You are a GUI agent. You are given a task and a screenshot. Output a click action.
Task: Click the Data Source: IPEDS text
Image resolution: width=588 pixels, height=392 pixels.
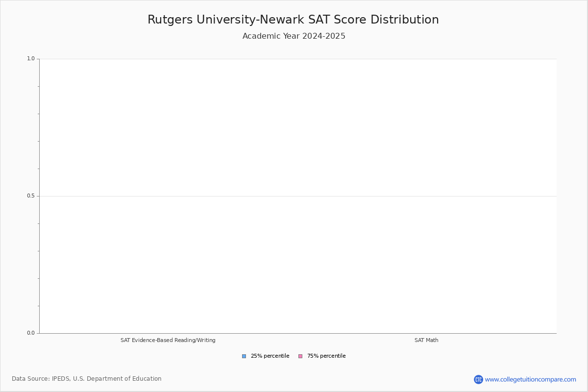[41, 379]
